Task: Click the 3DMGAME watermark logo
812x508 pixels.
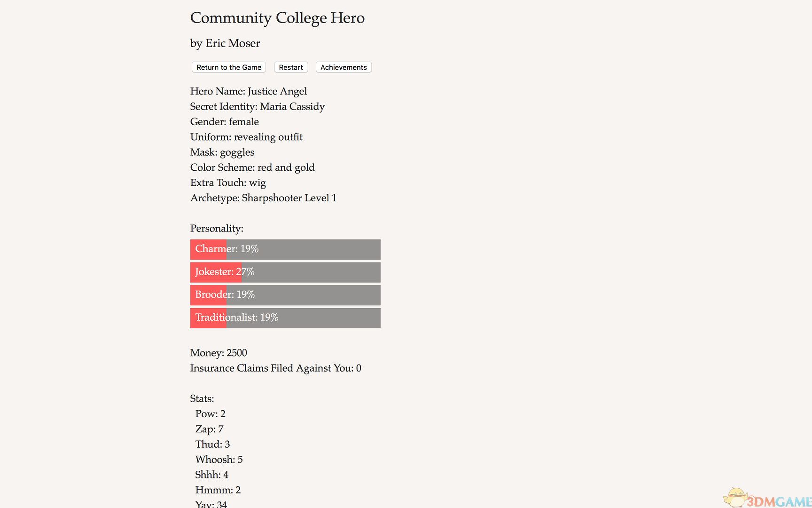Action: [x=768, y=500]
